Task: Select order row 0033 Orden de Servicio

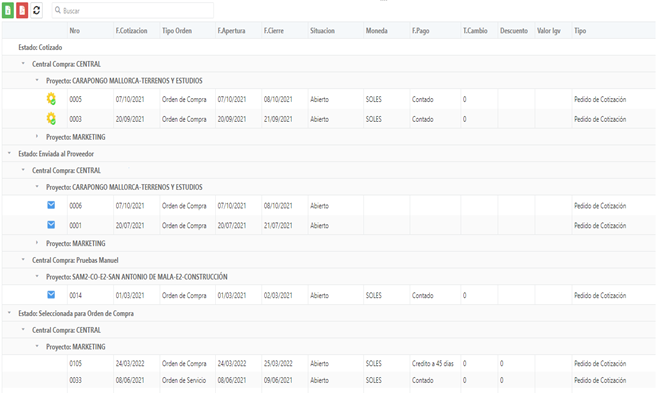Action: tap(328, 380)
